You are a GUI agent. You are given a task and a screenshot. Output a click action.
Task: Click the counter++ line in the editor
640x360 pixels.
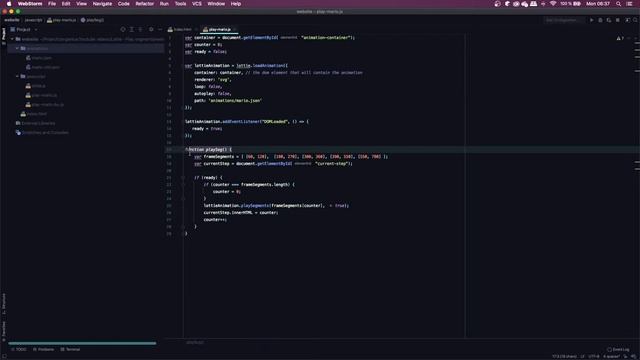point(215,220)
